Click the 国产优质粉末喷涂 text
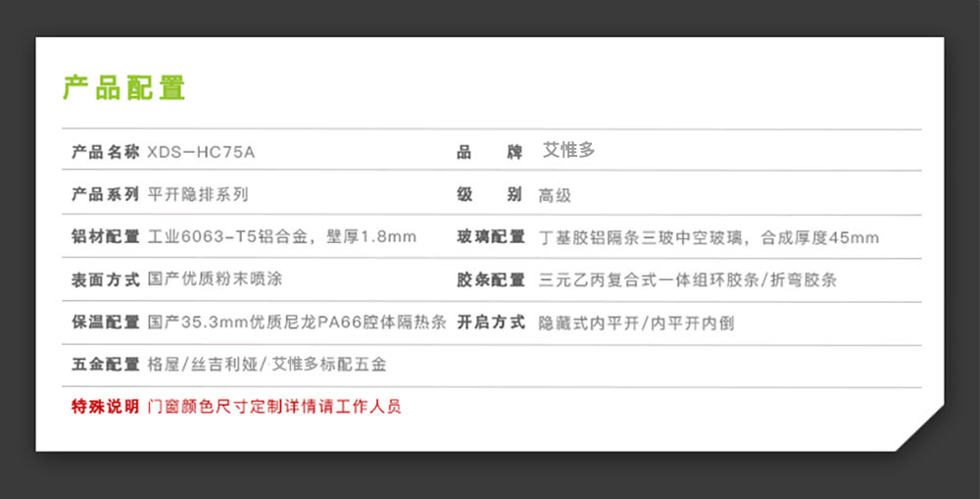This screenshot has width=980, height=499. [x=215, y=279]
